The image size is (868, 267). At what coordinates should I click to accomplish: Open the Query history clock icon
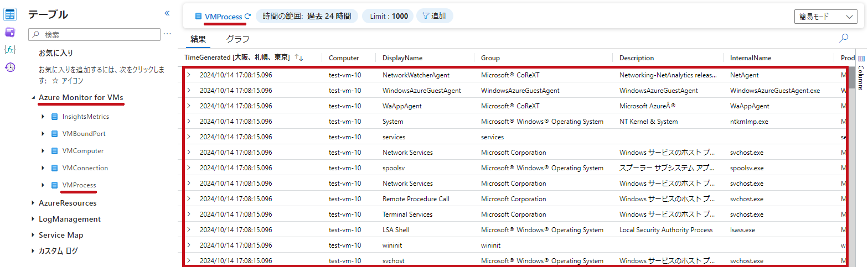pos(10,67)
